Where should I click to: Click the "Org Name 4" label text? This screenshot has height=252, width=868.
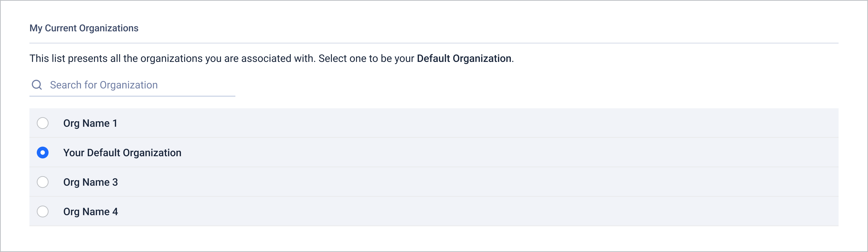91,211
